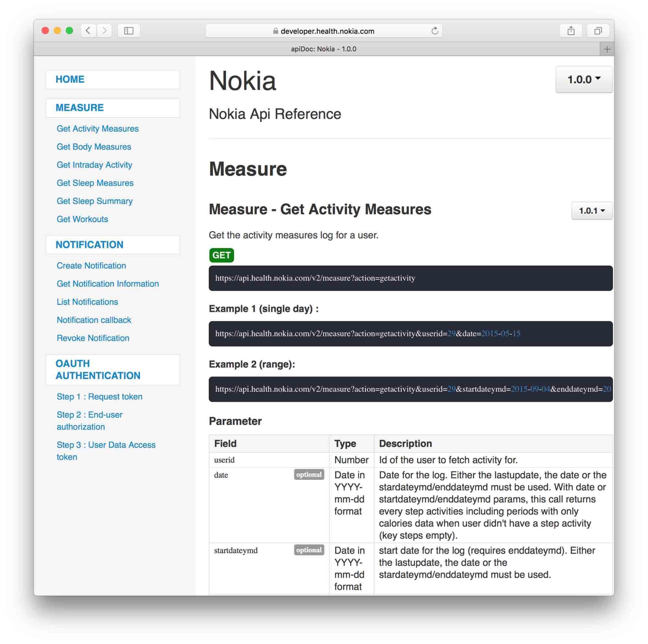Viewport: 648px width, 644px height.
Task: Open the MEASURE sidebar section
Action: tap(113, 108)
